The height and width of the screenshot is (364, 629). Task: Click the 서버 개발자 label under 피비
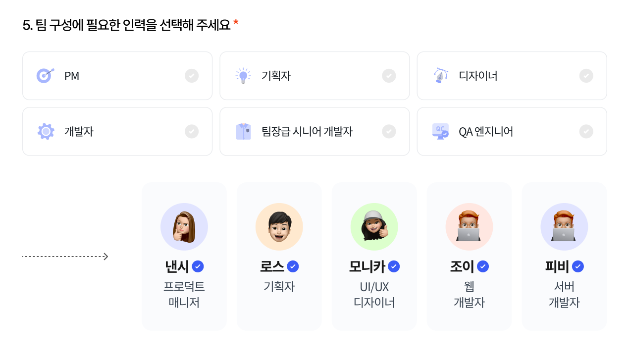564,295
